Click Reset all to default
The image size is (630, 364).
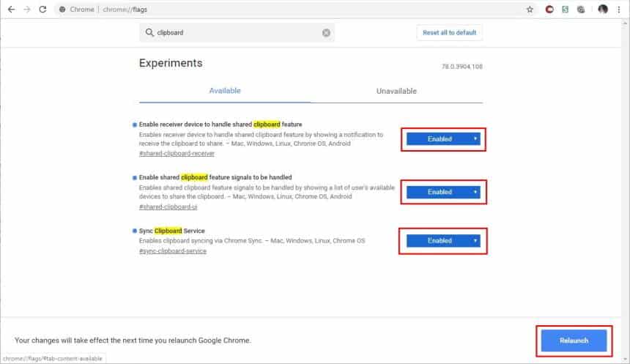pyautogui.click(x=449, y=32)
